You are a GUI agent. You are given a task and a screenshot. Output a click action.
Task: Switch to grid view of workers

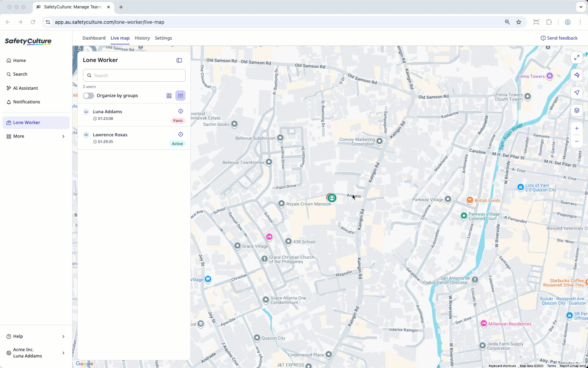pos(169,96)
